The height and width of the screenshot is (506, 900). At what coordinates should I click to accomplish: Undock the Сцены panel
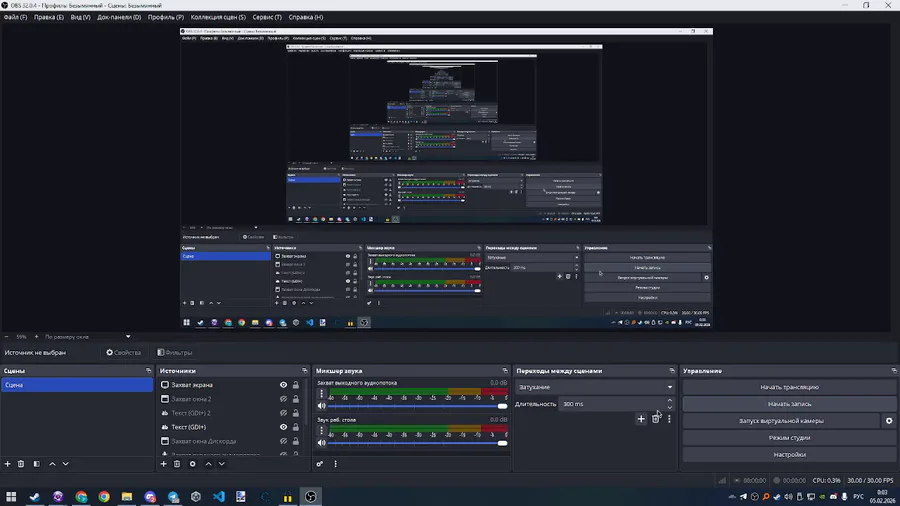click(x=149, y=371)
